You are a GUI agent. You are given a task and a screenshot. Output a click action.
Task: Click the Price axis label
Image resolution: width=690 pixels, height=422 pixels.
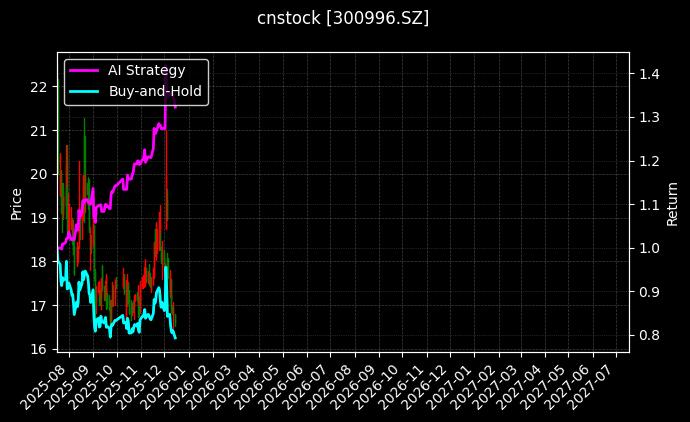click(x=16, y=204)
